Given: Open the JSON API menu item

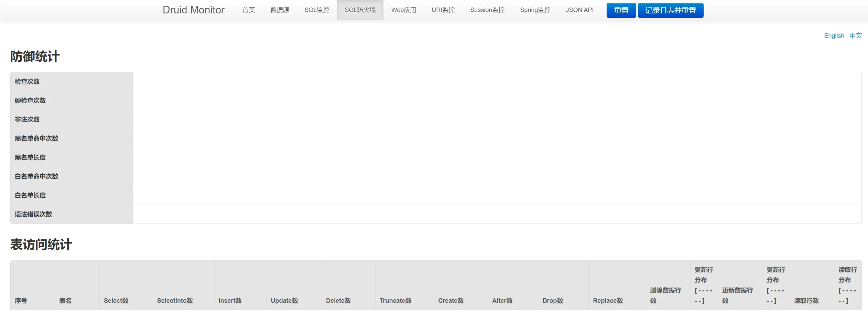Looking at the screenshot, I should (579, 10).
